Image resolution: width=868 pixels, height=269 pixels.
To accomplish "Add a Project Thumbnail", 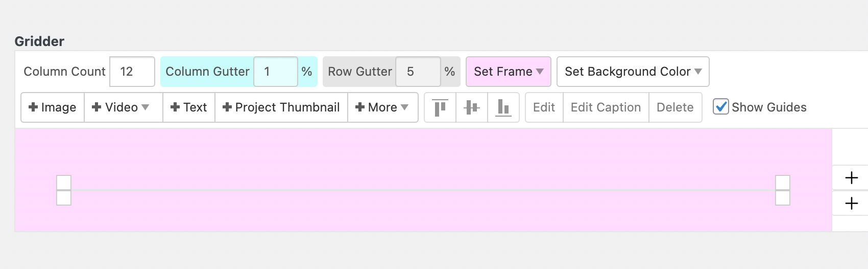I will pos(281,107).
